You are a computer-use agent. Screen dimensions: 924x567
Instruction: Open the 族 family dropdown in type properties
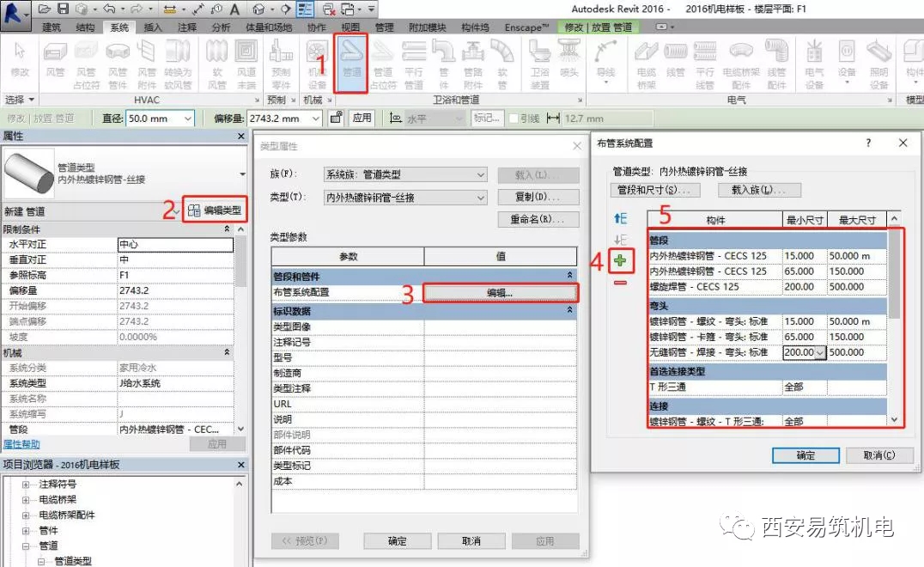pos(480,174)
